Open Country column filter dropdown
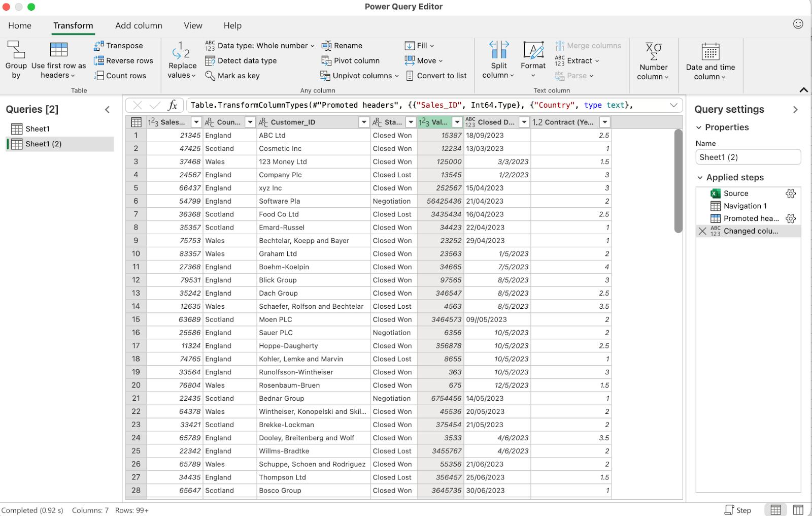Image resolution: width=812 pixels, height=516 pixels. (250, 122)
